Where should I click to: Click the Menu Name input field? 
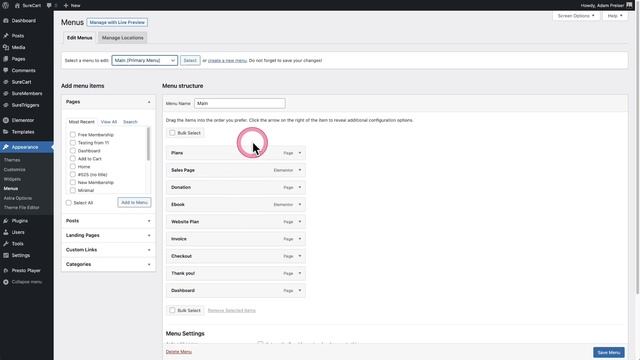click(240, 103)
